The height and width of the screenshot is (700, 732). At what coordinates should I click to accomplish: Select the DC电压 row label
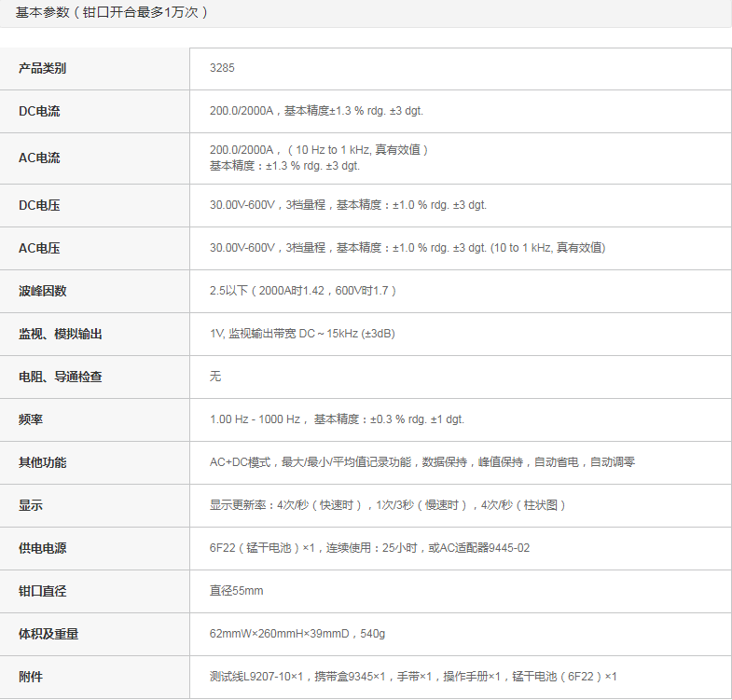[x=39, y=205]
